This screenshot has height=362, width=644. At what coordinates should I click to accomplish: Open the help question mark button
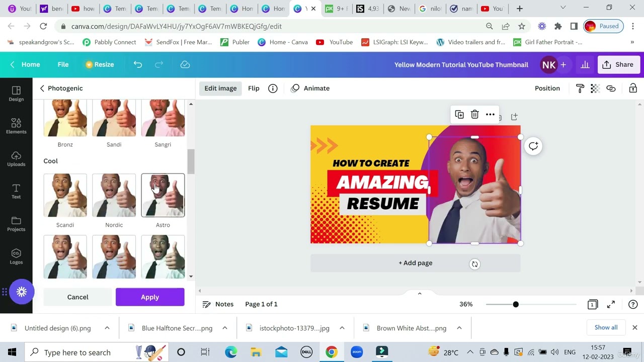tap(633, 304)
